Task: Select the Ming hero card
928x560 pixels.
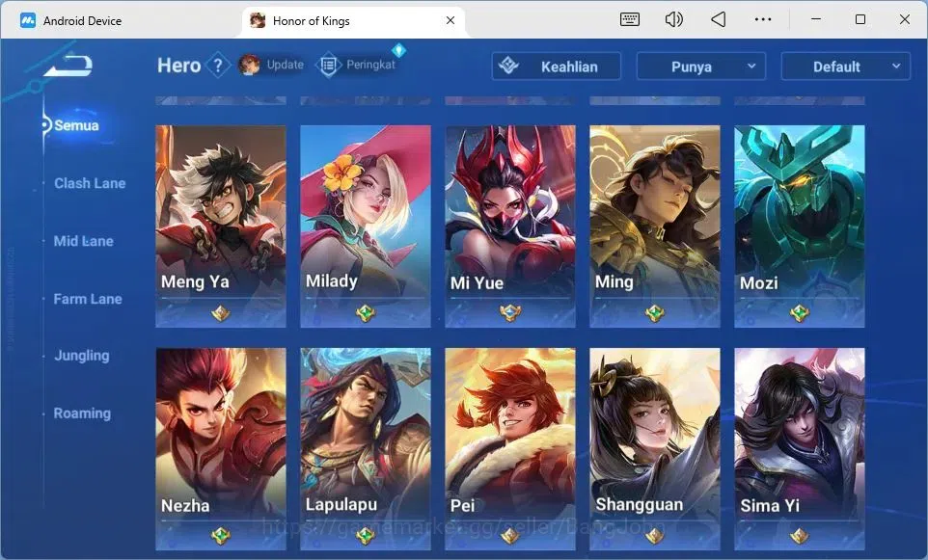Action: click(655, 226)
